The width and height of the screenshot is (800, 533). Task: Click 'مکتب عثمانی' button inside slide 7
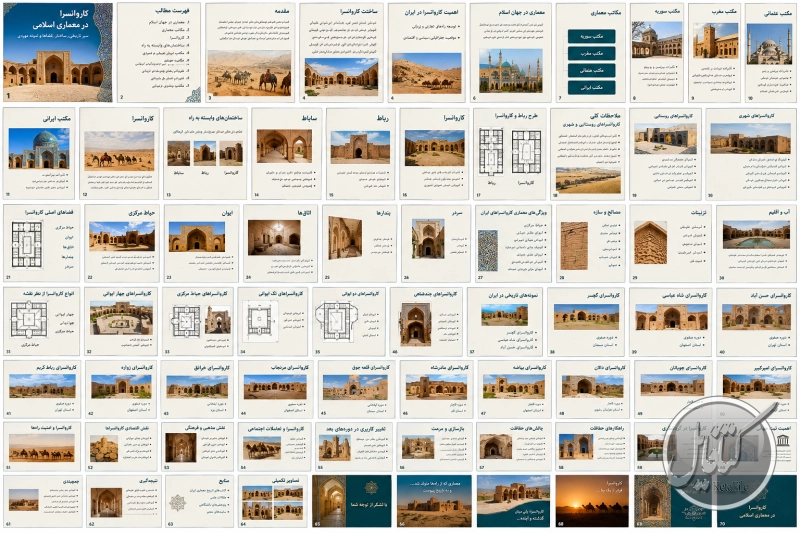591,70
